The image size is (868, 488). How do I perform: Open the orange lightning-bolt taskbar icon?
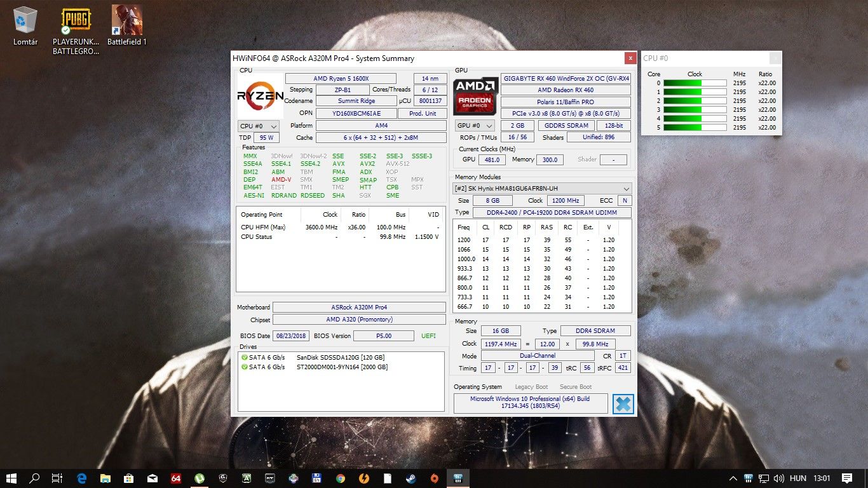(x=364, y=478)
